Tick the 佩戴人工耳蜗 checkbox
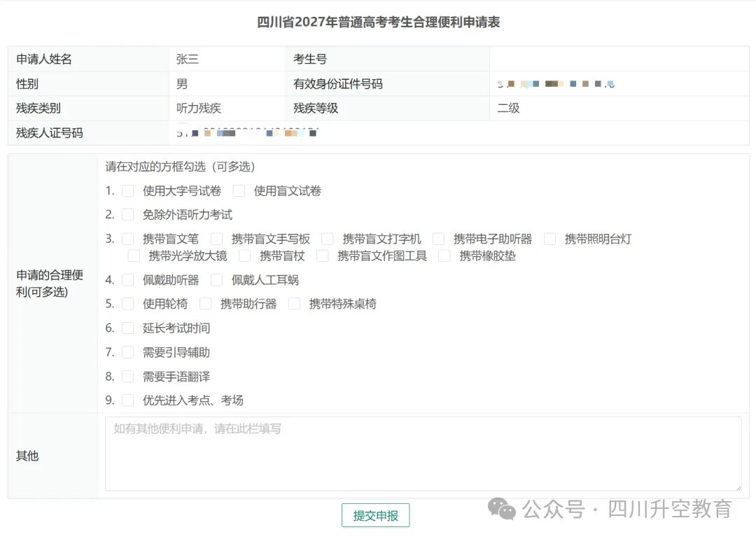Viewport: 756px width, 539px height. pos(216,279)
